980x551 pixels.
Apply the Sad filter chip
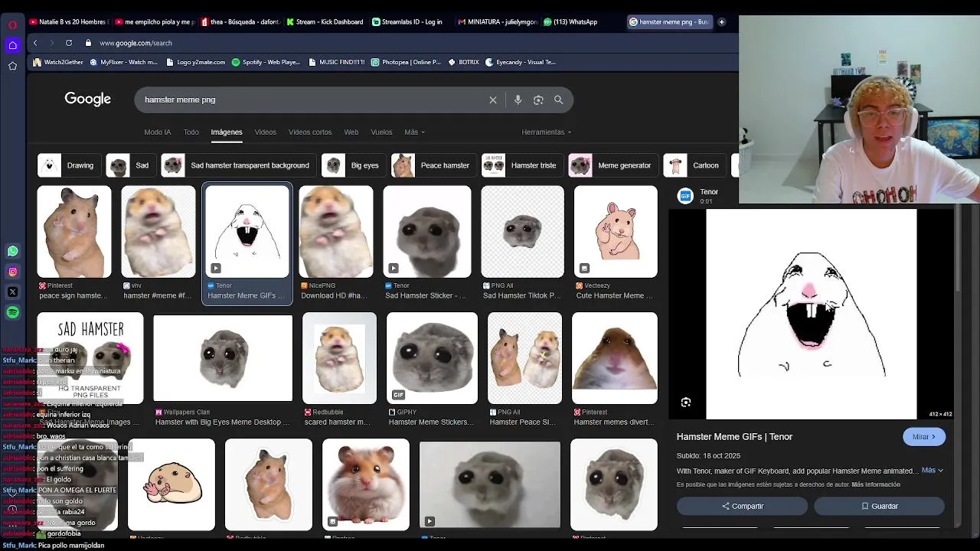131,165
